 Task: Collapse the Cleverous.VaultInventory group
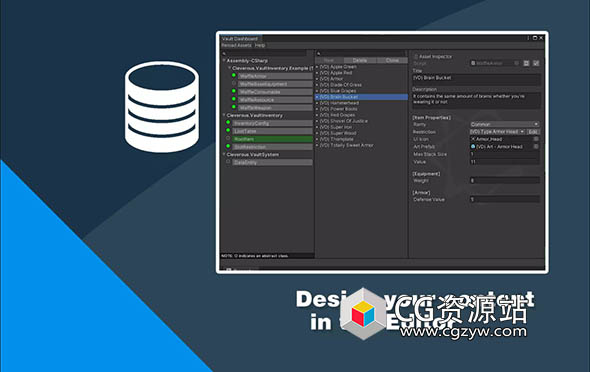coord(224,115)
